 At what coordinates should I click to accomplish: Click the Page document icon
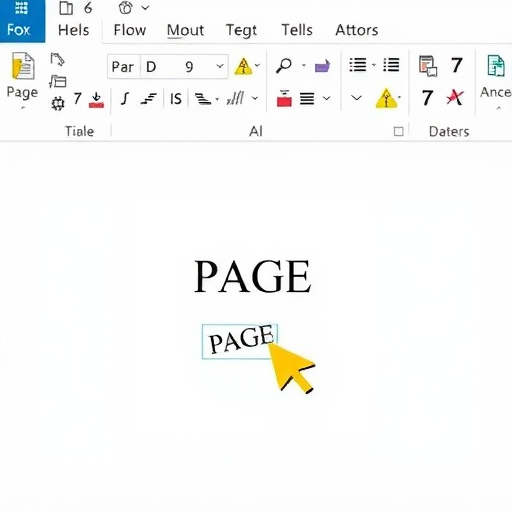pos(23,66)
